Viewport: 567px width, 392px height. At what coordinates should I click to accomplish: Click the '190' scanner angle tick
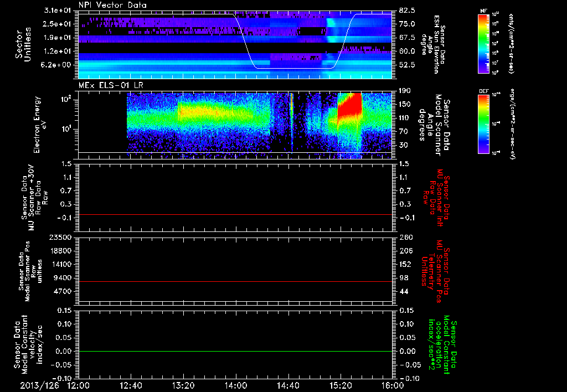pos(405,91)
